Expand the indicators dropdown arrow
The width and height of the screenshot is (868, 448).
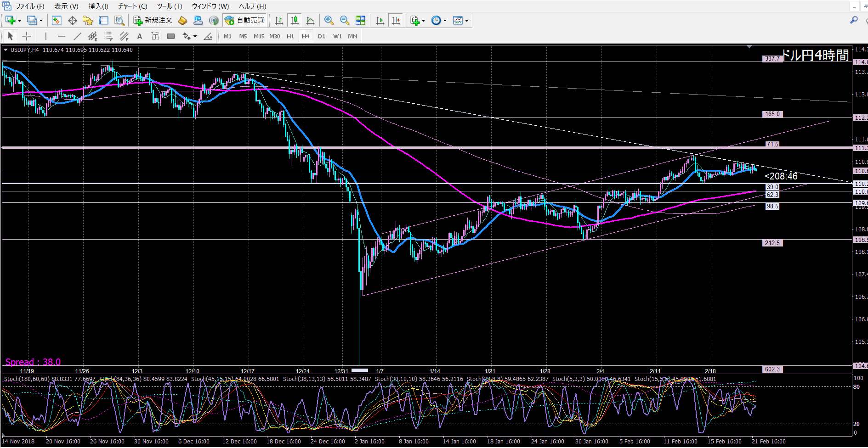click(x=423, y=21)
